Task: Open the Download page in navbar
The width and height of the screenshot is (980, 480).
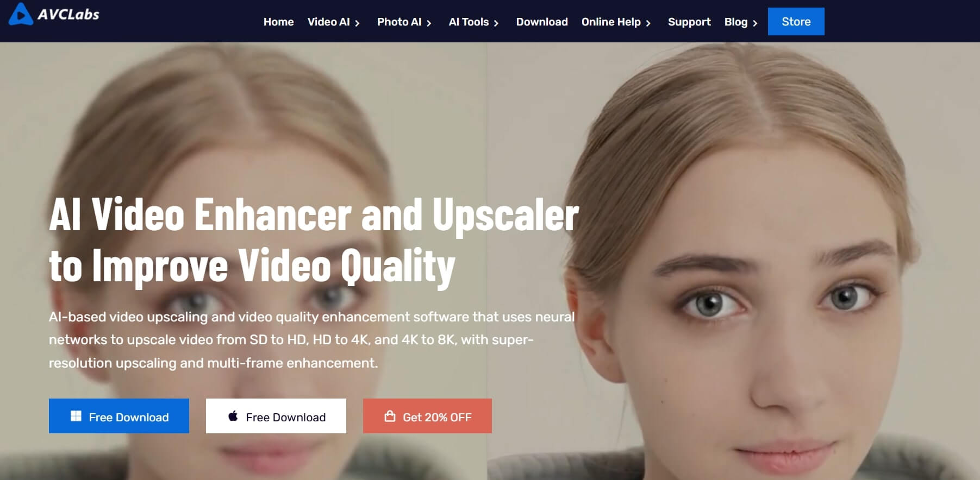Action: 541,22
